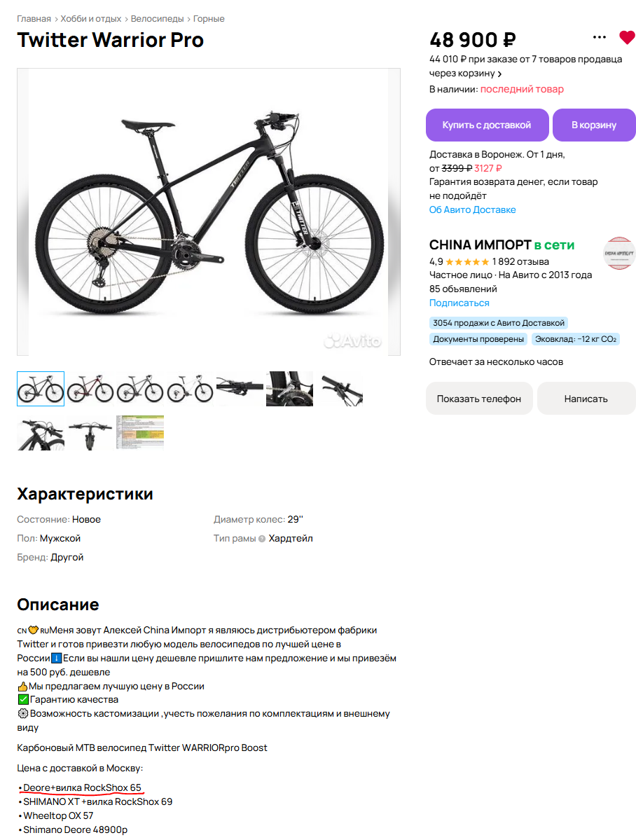Open Хобби и отдых breadcrumb
Image resolution: width=636 pixels, height=840 pixels.
coord(91,19)
